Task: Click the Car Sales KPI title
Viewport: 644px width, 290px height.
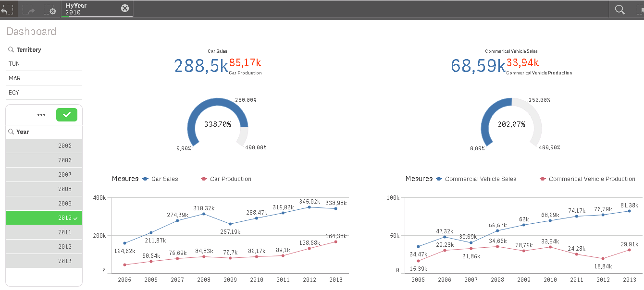Action: tap(217, 51)
